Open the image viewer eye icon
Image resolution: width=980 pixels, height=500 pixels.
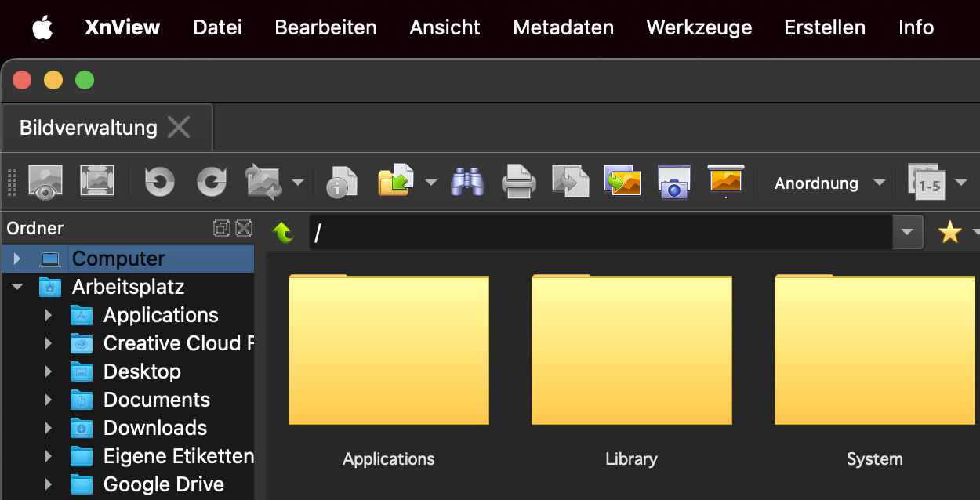click(45, 182)
